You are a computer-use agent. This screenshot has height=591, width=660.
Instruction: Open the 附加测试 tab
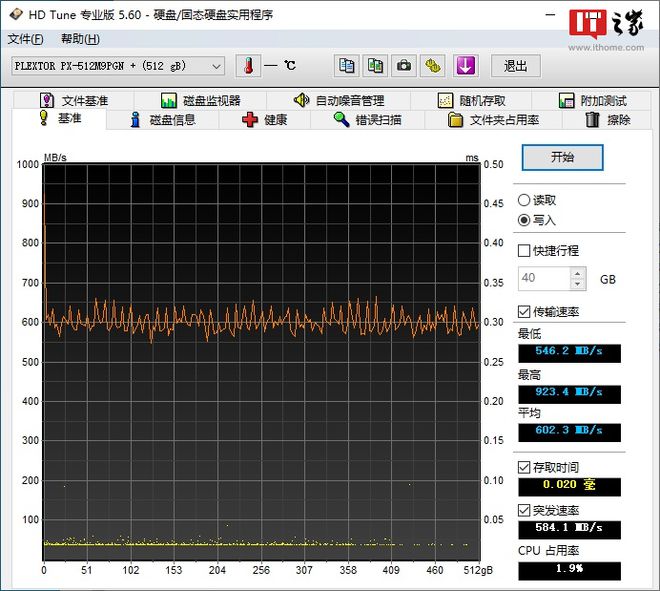point(593,101)
